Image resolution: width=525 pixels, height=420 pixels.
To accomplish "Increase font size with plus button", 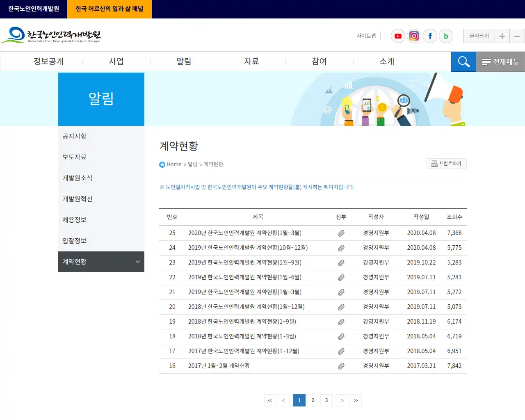I will [502, 36].
